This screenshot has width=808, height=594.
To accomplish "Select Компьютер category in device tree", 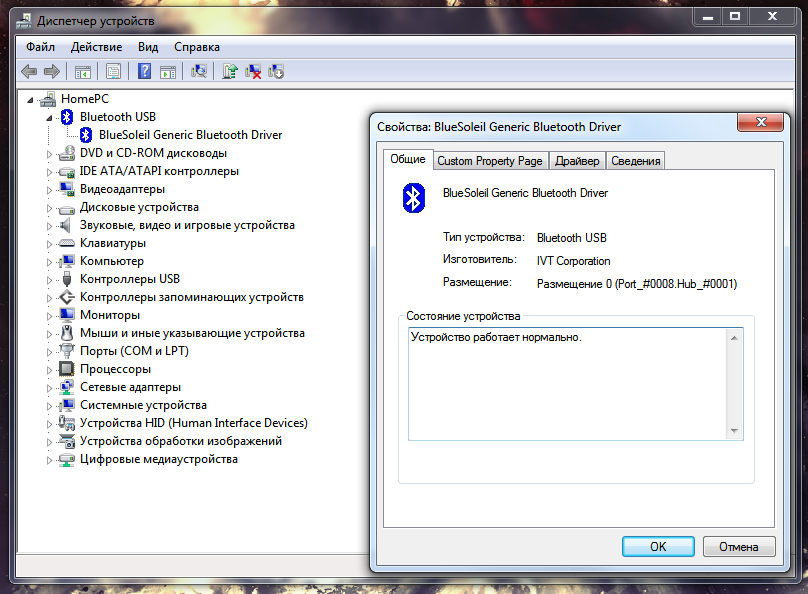I will point(112,261).
